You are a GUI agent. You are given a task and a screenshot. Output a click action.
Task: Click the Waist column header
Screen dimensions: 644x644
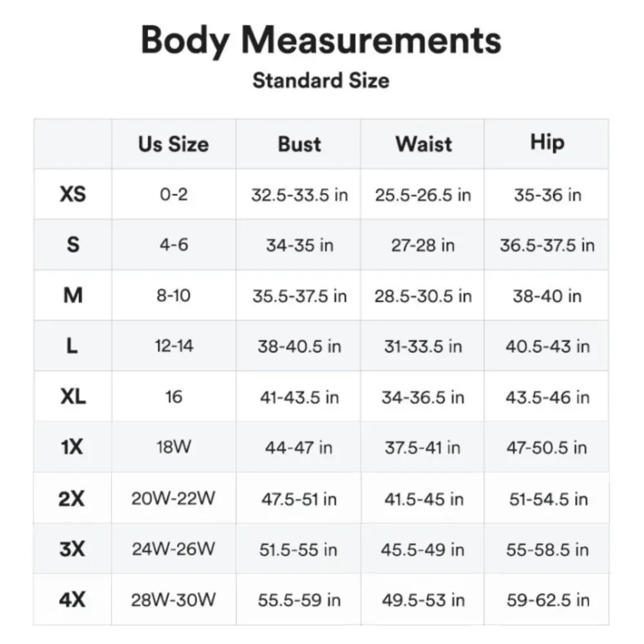pos(424,144)
